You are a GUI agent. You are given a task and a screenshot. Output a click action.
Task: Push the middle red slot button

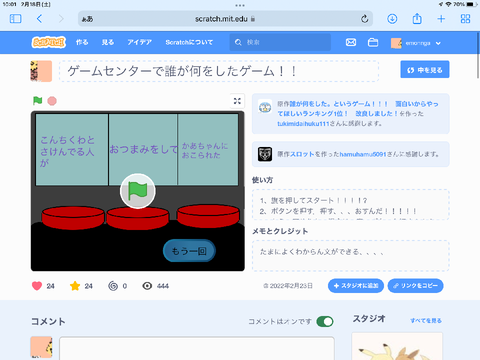(x=138, y=218)
